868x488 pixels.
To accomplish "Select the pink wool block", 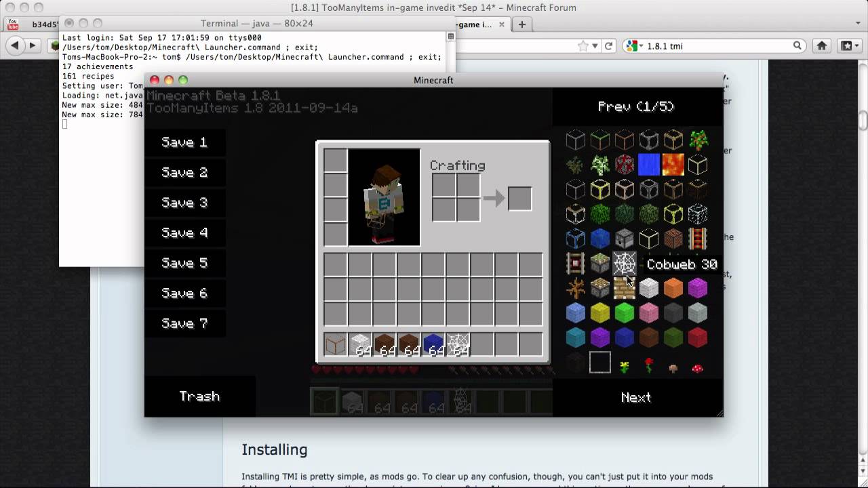I will pyautogui.click(x=649, y=312).
